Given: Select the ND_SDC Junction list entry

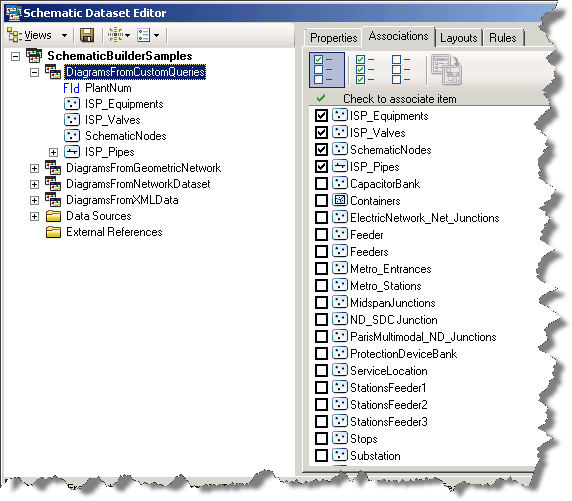Looking at the screenshot, I should click(x=394, y=320).
